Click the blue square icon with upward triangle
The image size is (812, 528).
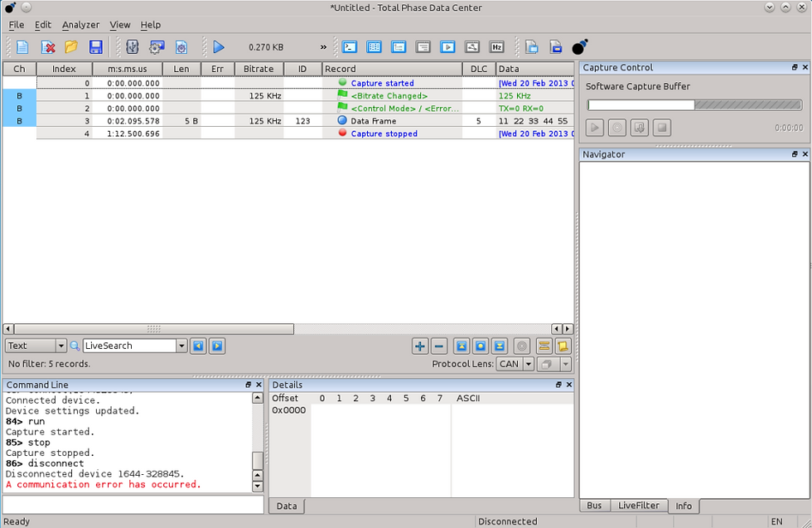[462, 346]
